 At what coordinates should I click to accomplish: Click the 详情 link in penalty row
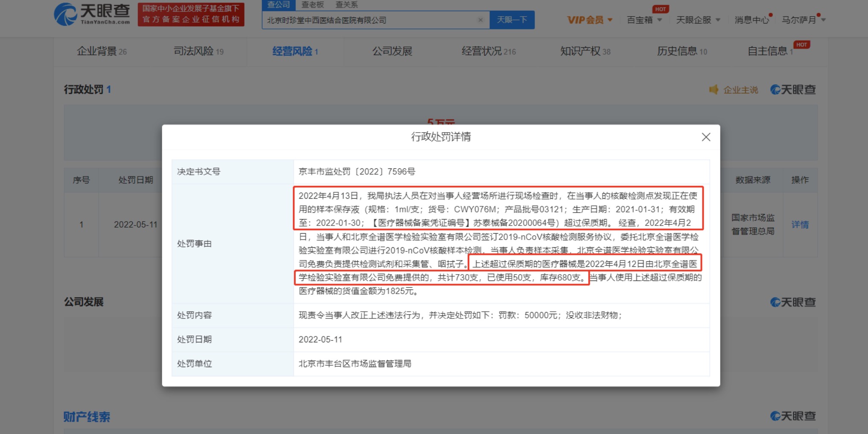pos(800,225)
